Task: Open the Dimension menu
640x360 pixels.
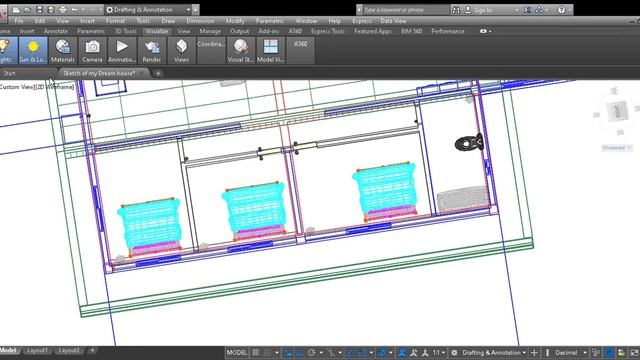Action: pos(200,21)
